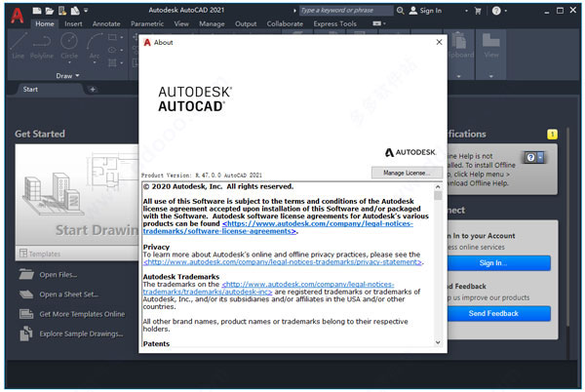Click the yellow notifications count badge

click(552, 135)
